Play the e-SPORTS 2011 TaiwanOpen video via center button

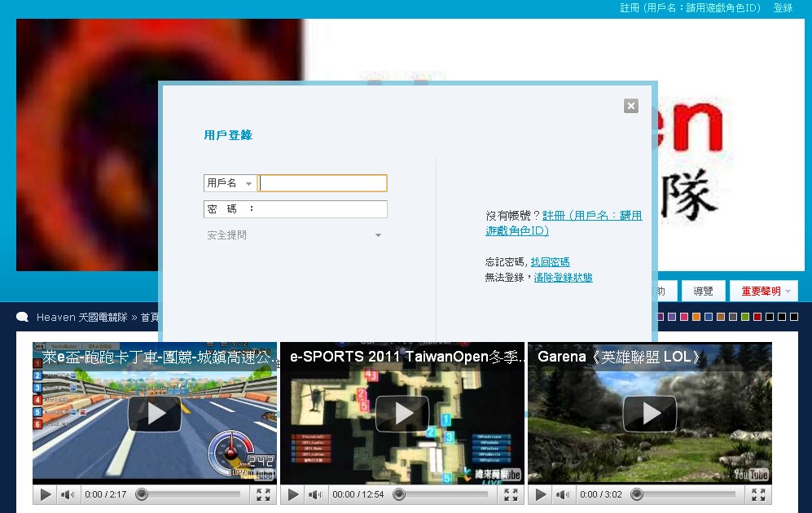pyautogui.click(x=402, y=414)
